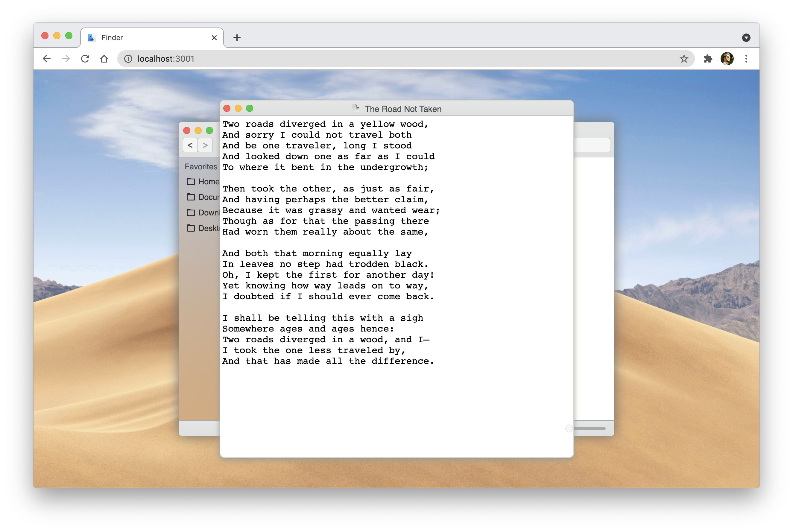Select the Finder browser tab
The image size is (793, 532).
point(152,38)
